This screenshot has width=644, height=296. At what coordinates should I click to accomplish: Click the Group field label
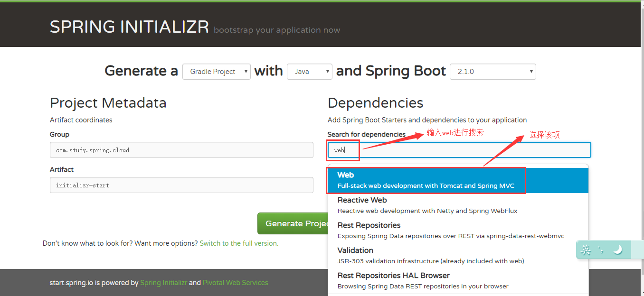[x=59, y=135]
